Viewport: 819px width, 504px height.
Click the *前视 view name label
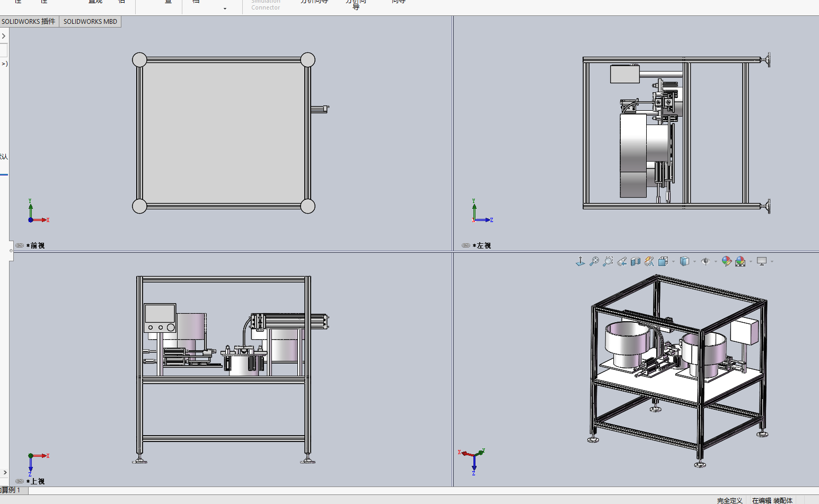[x=36, y=245]
